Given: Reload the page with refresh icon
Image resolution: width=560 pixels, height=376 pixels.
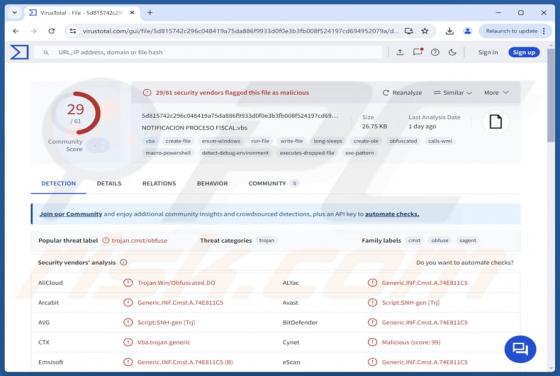Looking at the screenshot, I should point(51,31).
